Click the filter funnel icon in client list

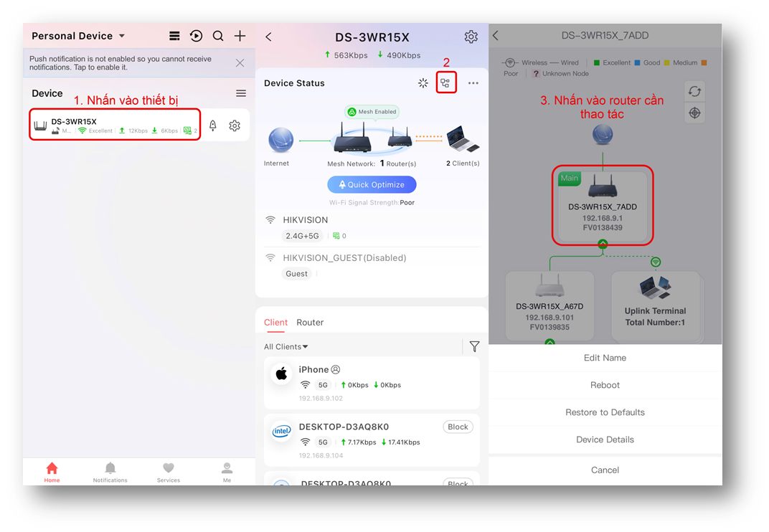[x=474, y=347]
